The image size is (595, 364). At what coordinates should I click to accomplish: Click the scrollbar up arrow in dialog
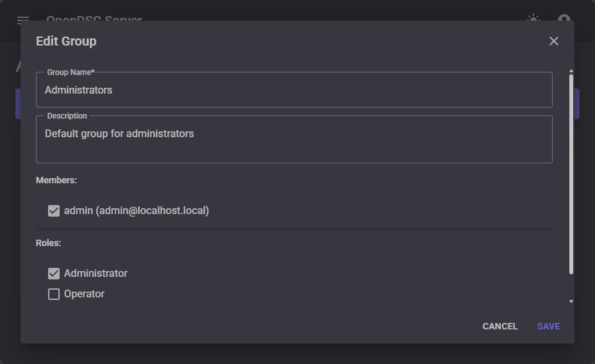[571, 71]
